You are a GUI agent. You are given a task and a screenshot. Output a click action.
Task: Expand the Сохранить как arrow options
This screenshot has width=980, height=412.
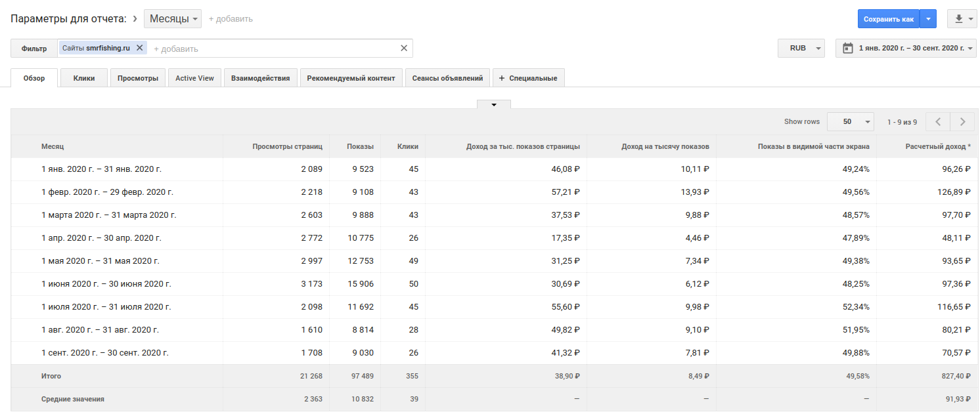coord(928,19)
